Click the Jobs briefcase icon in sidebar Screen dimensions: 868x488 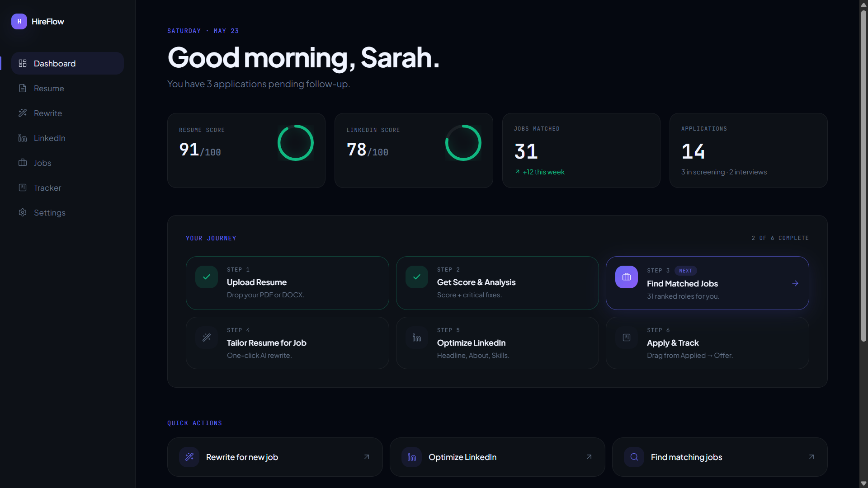[x=23, y=163]
